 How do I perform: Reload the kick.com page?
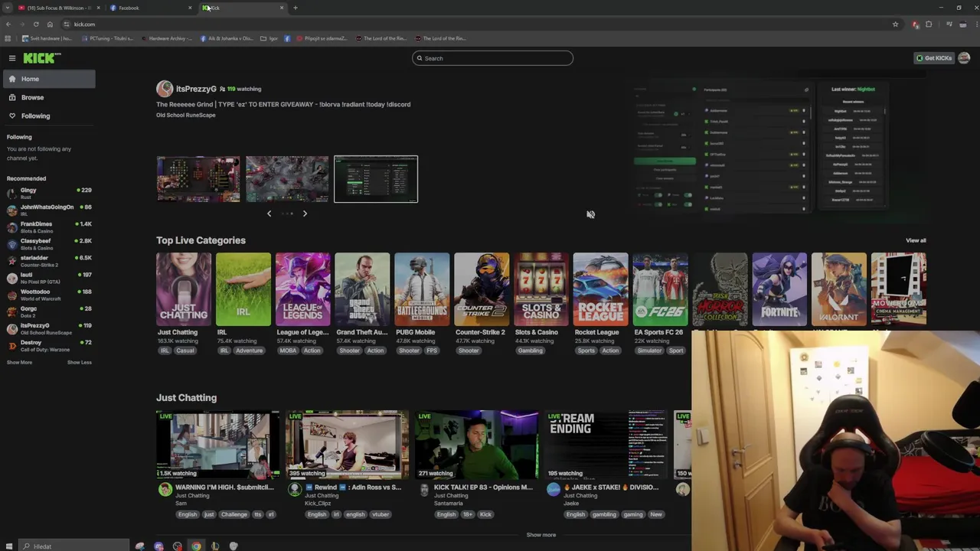[36, 24]
